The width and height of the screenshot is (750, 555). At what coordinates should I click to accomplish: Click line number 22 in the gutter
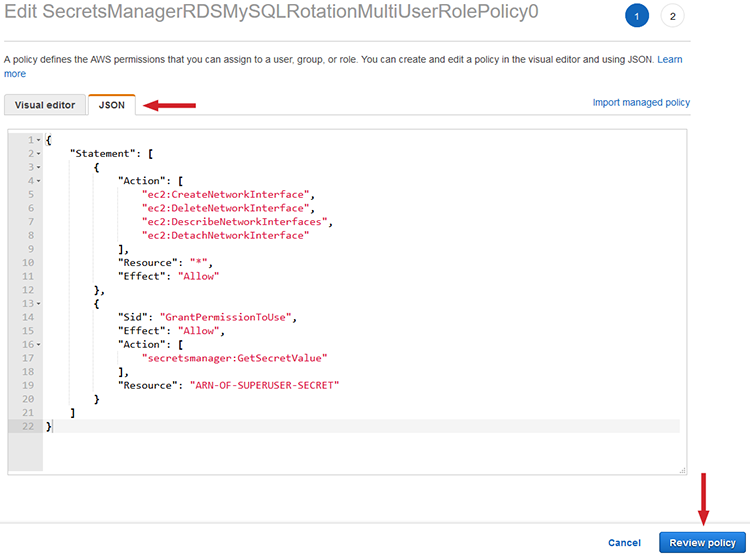pyautogui.click(x=28, y=426)
